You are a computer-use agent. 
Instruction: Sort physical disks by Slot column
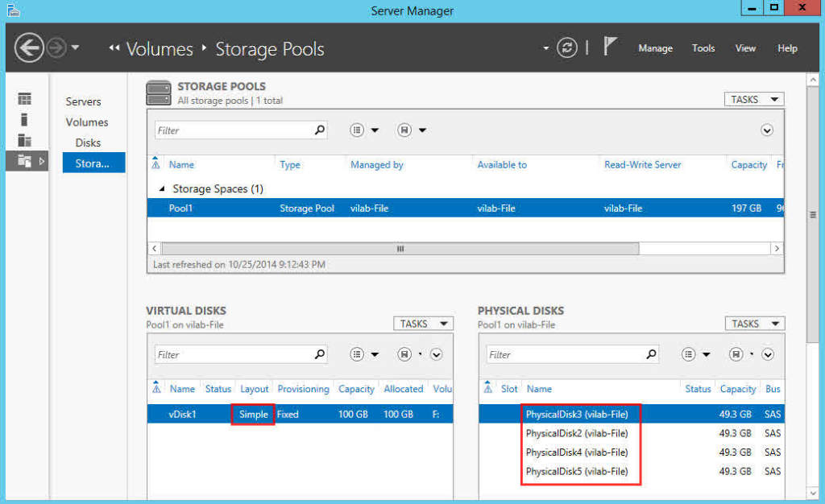[x=509, y=389]
